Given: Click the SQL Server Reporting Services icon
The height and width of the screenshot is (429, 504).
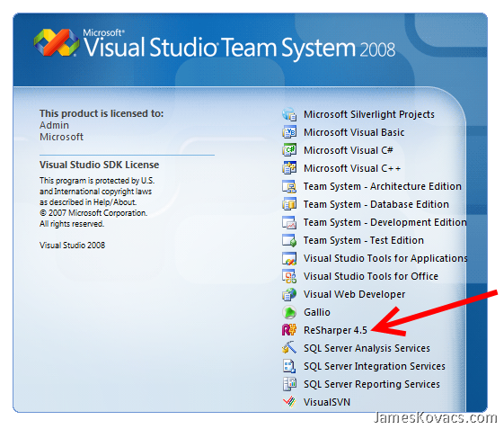Looking at the screenshot, I should point(289,384).
